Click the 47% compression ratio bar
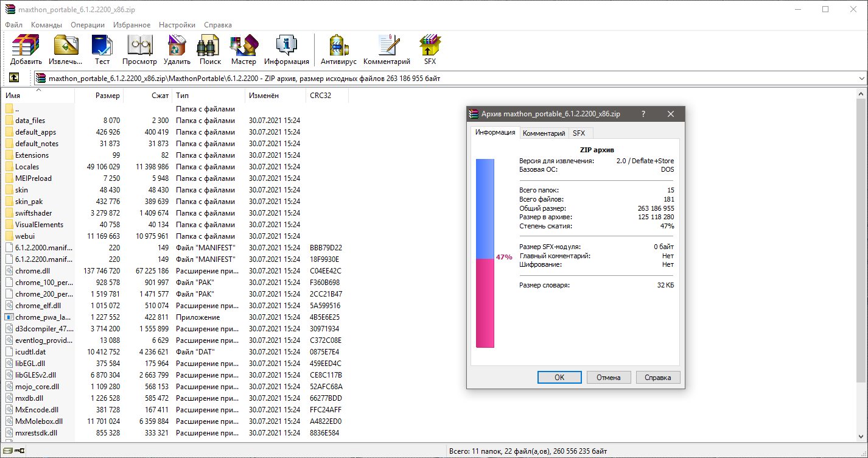868x458 pixels. (485, 253)
